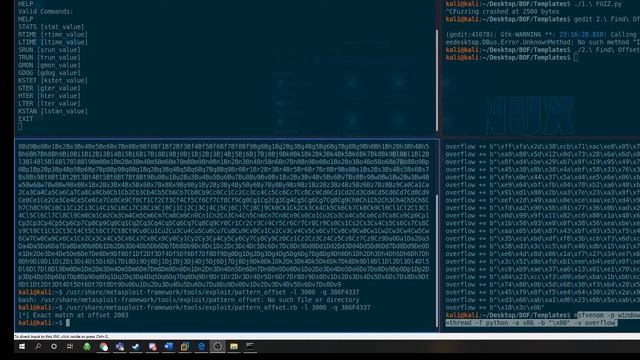Screen dimensions: 640x360
Task: Open the blue checkmark To Do icon
Action: pos(136,347)
